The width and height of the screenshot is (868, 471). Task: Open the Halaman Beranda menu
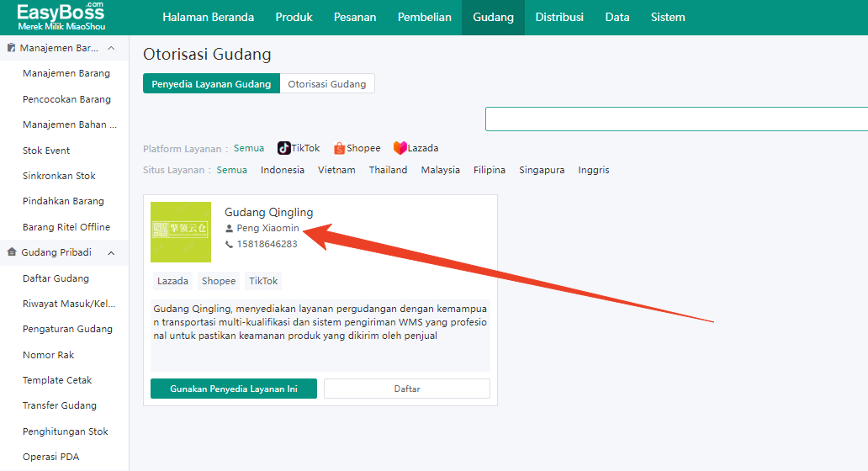208,17
